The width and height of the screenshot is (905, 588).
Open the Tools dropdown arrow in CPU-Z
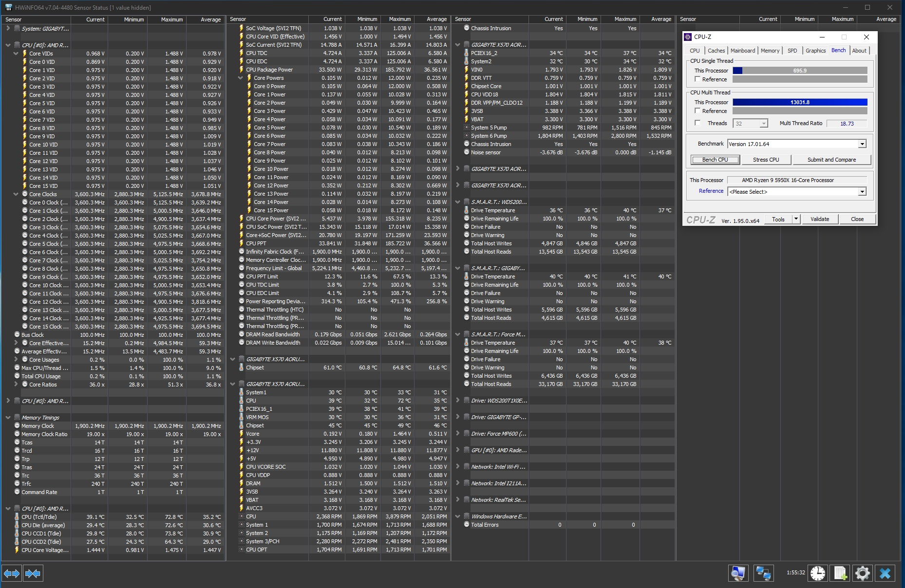coord(796,219)
